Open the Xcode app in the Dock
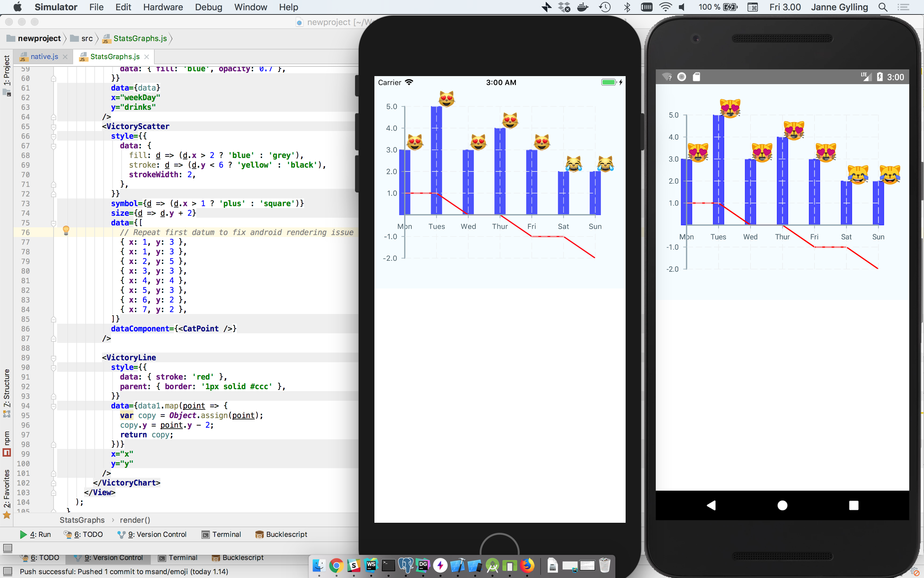This screenshot has height=578, width=924. click(458, 565)
